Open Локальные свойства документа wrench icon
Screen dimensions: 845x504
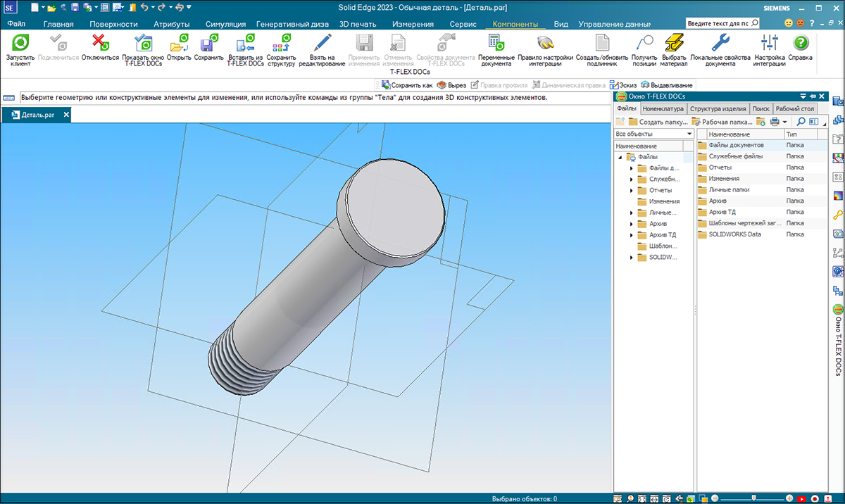(720, 44)
